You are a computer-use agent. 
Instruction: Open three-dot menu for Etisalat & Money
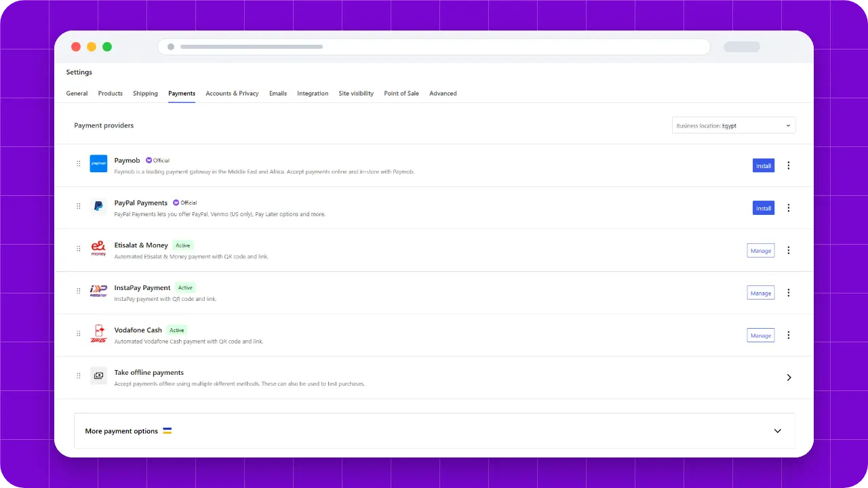[x=788, y=250]
